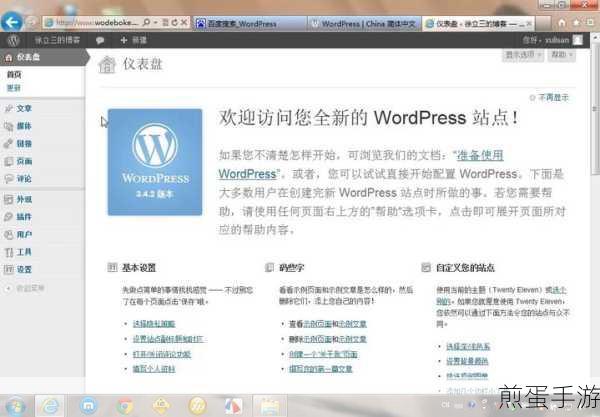The height and width of the screenshot is (417, 600).
Task: Click the user avatar in admin bar
Action: pos(577,40)
